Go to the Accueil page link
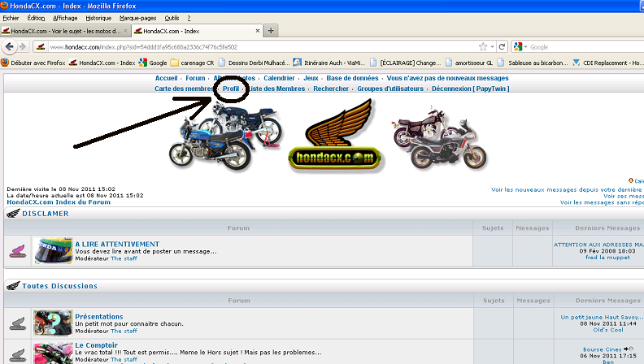This screenshot has width=644, height=364. 166,78
